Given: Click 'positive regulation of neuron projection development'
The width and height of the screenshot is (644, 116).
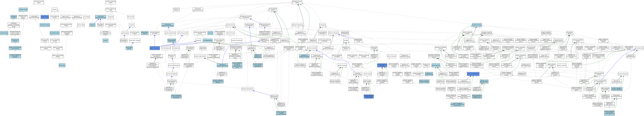Looking at the screenshot, I should [176, 96].
